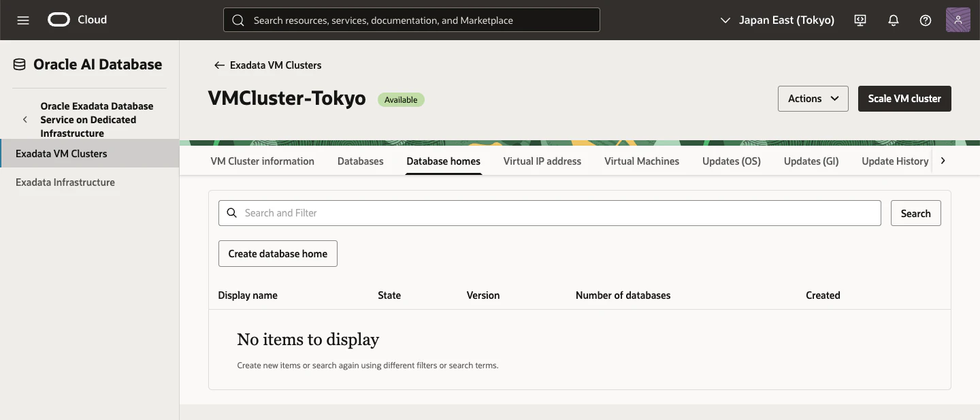Screen dimensions: 980x420
Task: Select Exadata VM Clusters in sidebar
Action: pyautogui.click(x=89, y=153)
